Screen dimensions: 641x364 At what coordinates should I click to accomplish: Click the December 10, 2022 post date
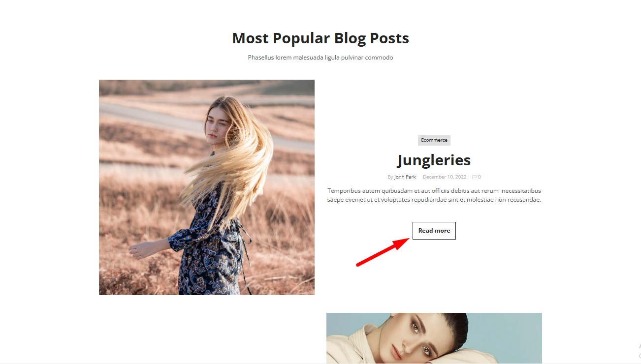point(444,177)
